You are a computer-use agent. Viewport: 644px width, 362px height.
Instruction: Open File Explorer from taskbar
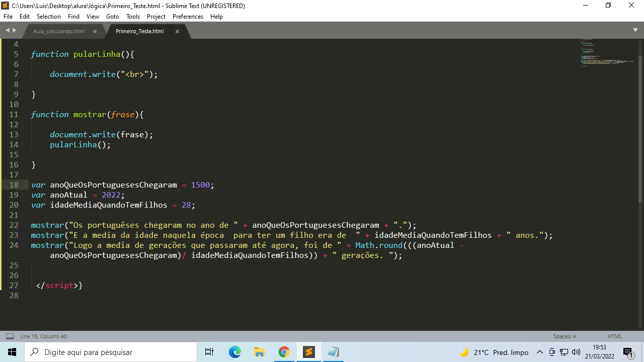[x=260, y=352]
